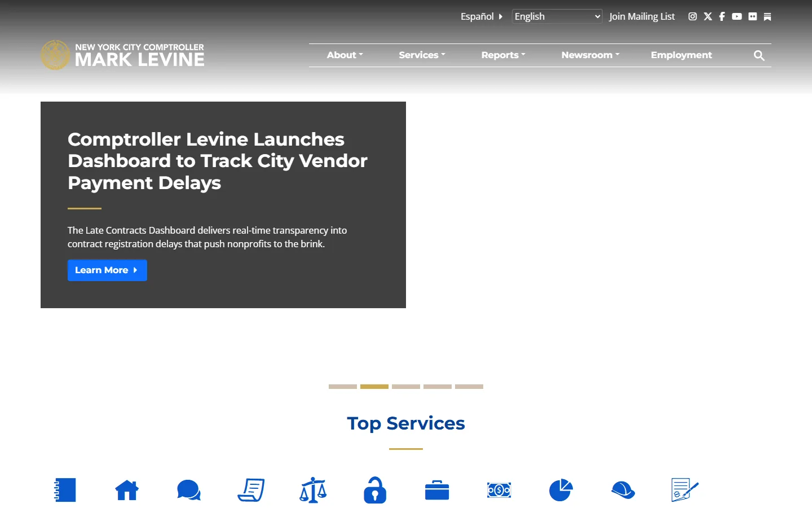This screenshot has width=812, height=508.
Task: Expand the About menu
Action: [x=345, y=55]
